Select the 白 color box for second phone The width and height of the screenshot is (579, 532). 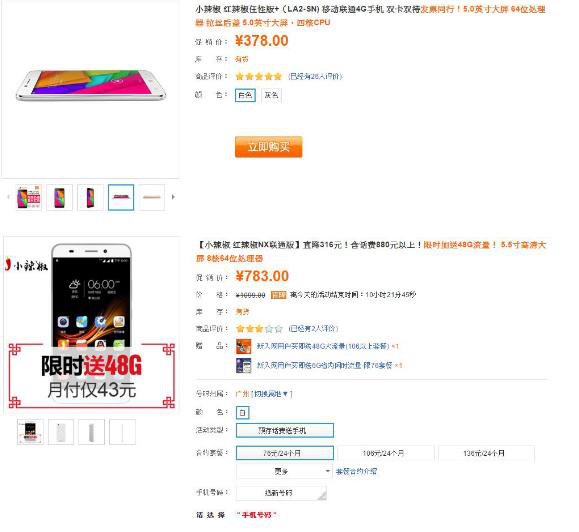point(243,412)
